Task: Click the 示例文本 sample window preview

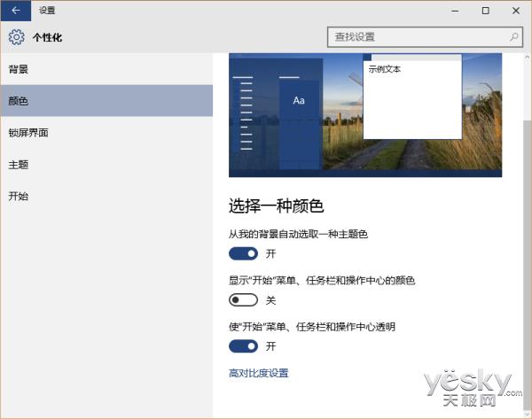Action: 412,97
